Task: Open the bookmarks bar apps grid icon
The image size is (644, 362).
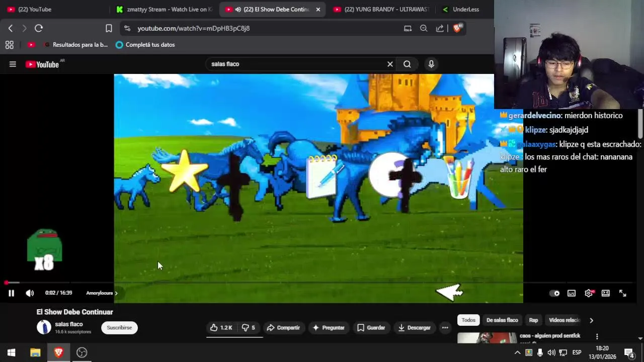Action: 9,45
